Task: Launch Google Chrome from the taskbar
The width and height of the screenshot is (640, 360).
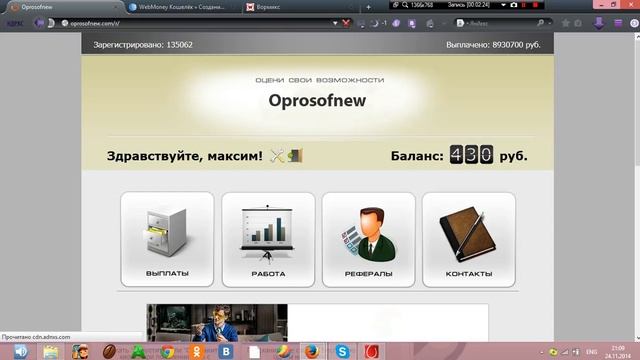Action: pos(167,351)
